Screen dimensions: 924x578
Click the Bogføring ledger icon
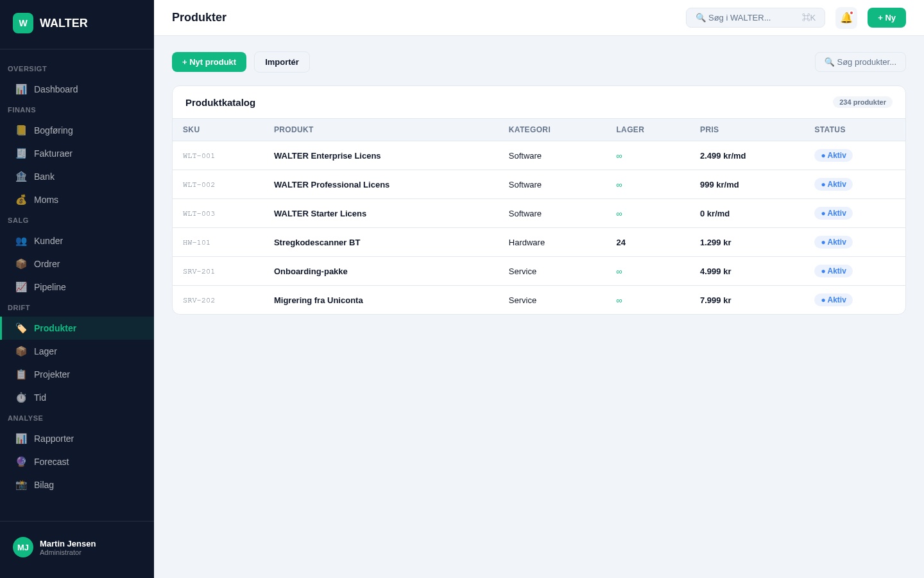tap(21, 130)
